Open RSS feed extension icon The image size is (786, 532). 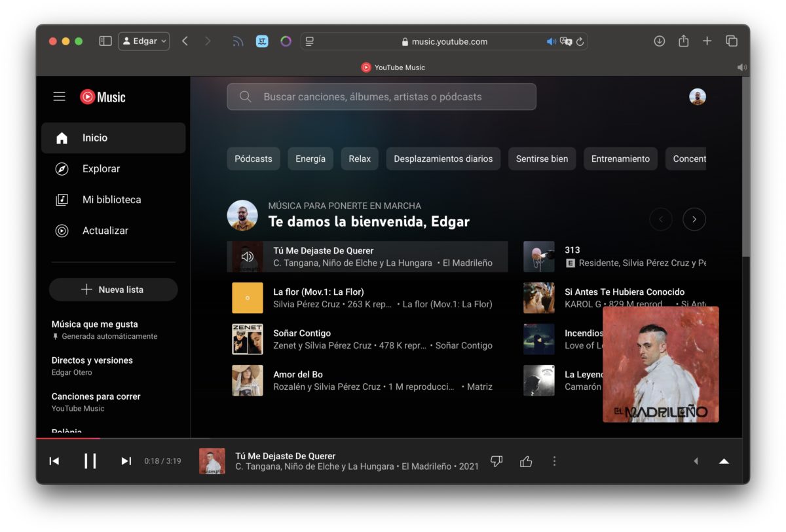tap(238, 41)
